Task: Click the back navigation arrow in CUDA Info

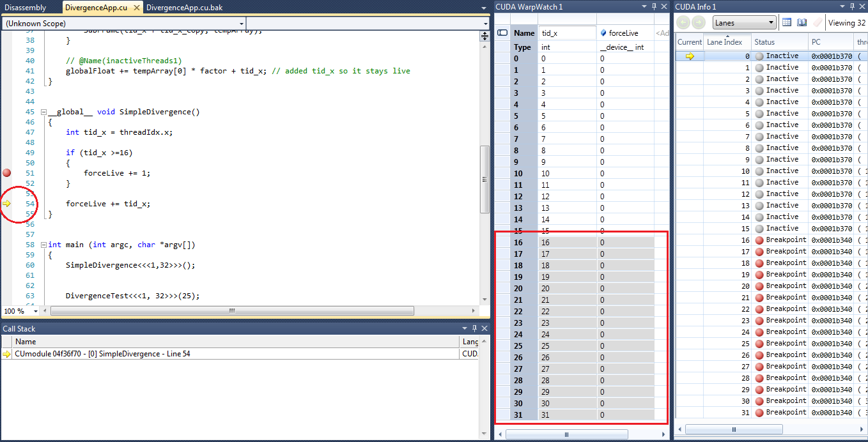Action: (683, 22)
